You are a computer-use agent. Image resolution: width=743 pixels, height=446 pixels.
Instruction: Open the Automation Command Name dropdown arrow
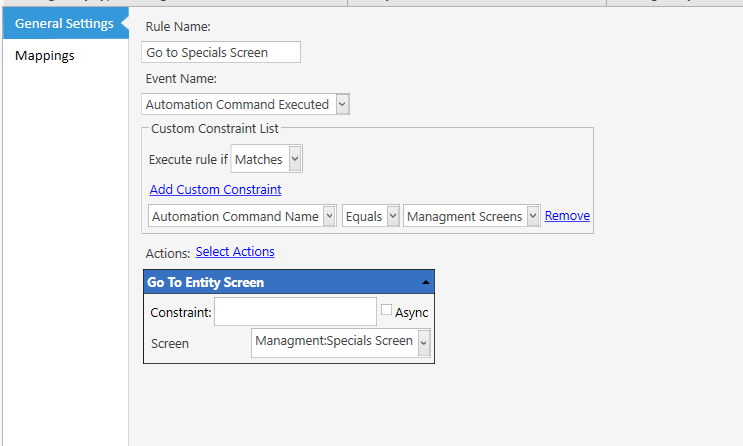coord(329,216)
